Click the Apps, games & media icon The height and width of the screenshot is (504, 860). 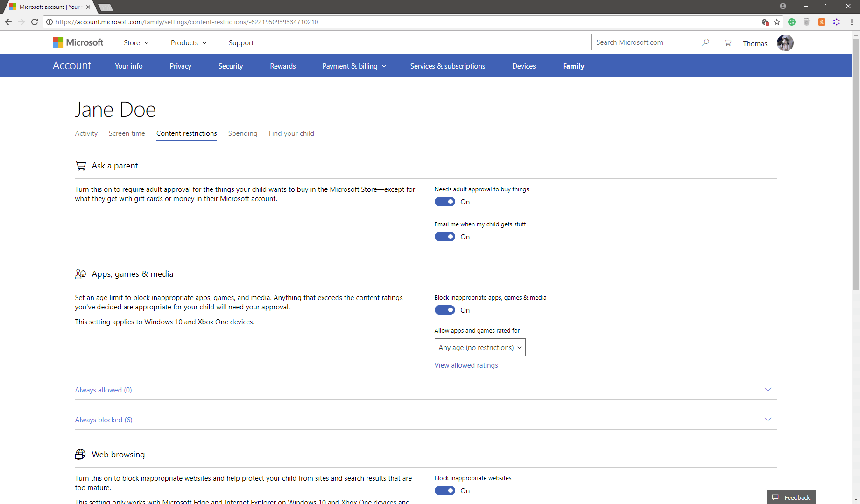(80, 274)
